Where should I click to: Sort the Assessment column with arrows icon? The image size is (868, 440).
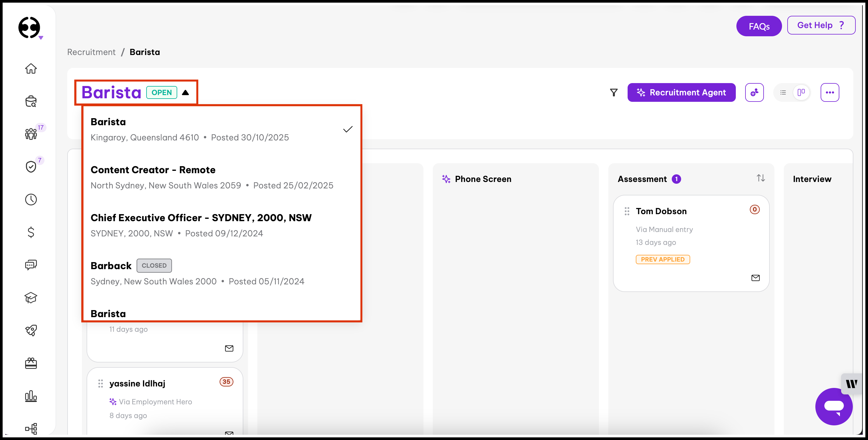click(x=760, y=178)
